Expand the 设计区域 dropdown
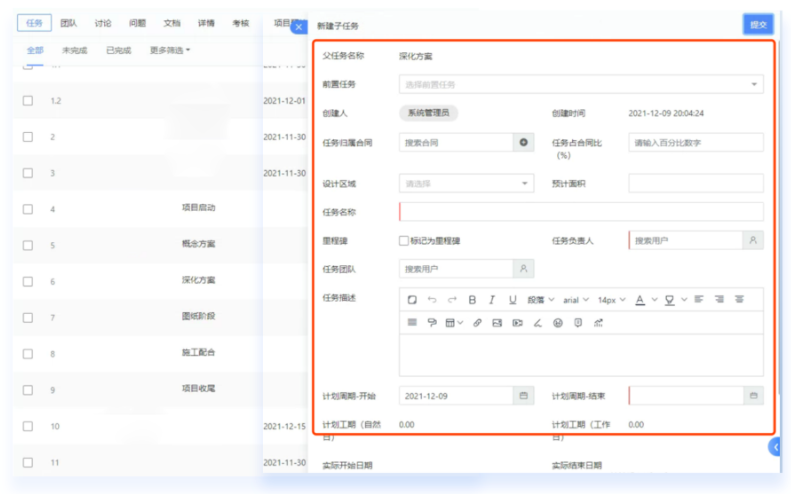The image size is (791, 494). (466, 184)
